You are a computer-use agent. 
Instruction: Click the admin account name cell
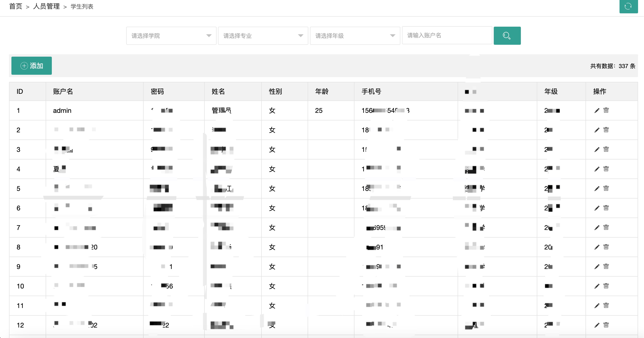click(x=62, y=110)
